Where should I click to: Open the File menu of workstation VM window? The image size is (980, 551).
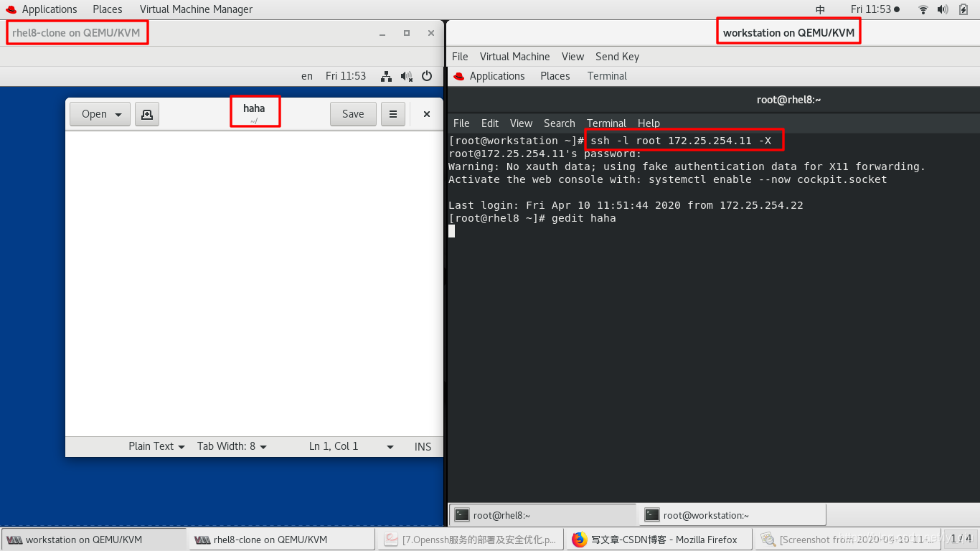(x=460, y=57)
